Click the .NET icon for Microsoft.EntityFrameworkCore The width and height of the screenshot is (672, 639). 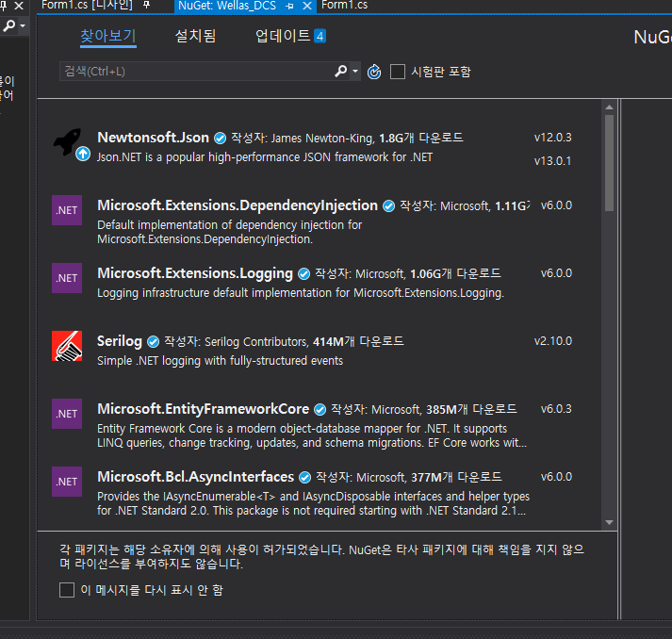click(67, 414)
